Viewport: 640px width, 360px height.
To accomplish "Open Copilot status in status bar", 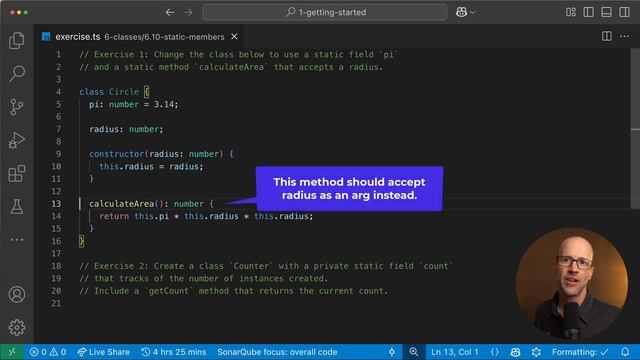I will [x=516, y=352].
